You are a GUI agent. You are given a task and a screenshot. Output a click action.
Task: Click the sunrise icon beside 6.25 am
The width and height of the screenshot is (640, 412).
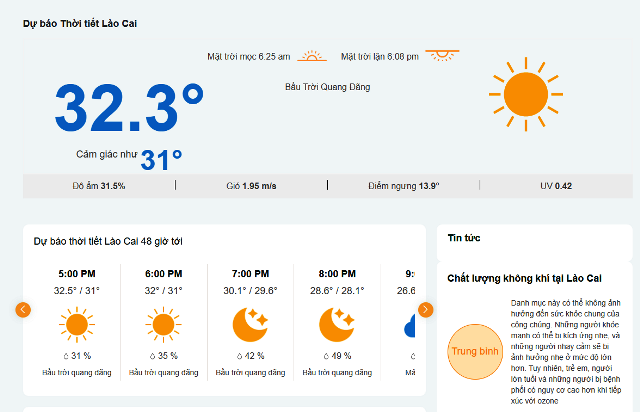[313, 57]
